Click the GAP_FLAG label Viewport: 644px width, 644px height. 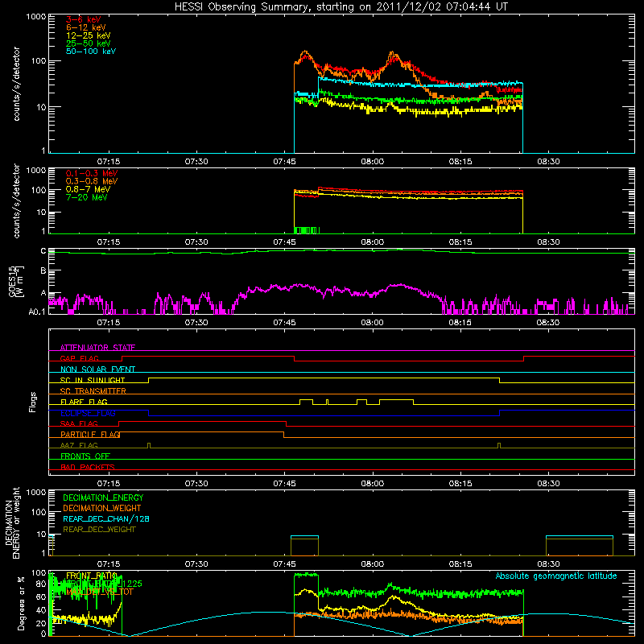[x=79, y=358]
